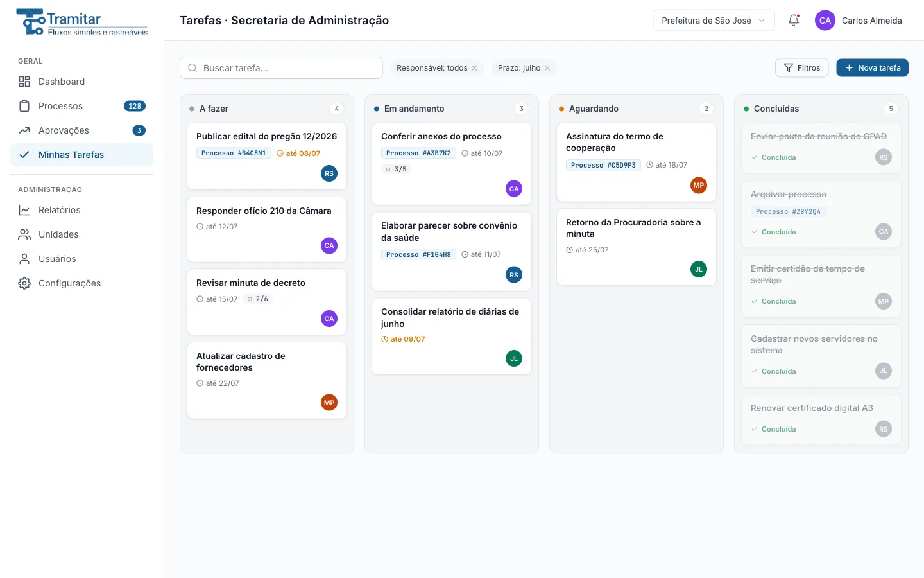This screenshot has height=578, width=924.
Task: Click the search magnifier icon
Action: (x=193, y=68)
